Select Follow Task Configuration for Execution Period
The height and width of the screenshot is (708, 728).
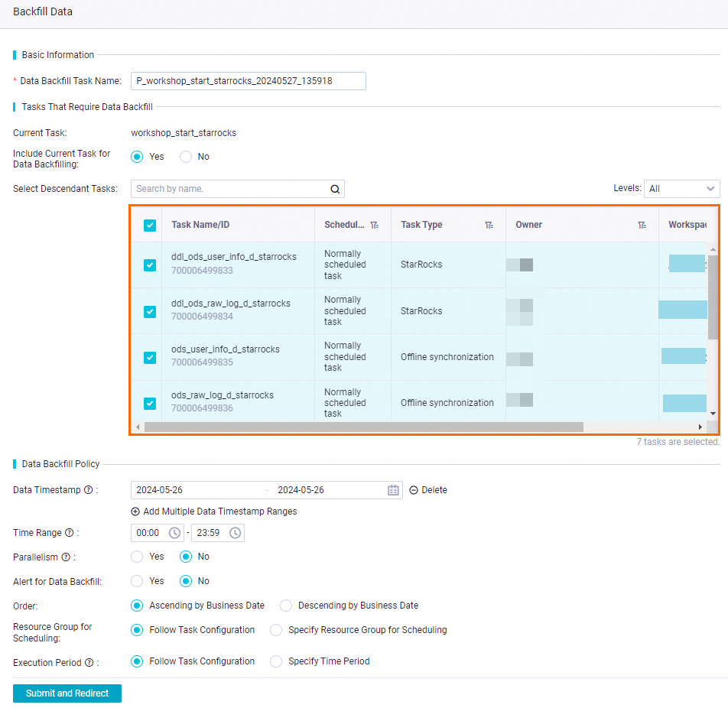point(137,661)
